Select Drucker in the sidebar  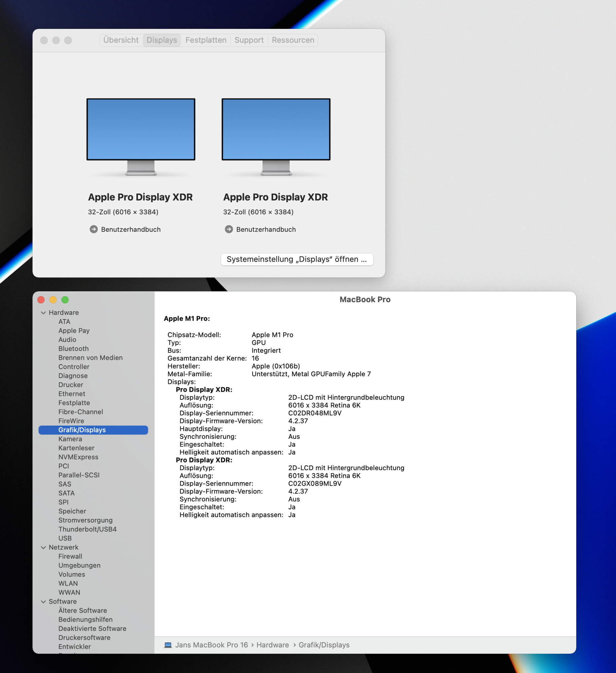click(71, 385)
